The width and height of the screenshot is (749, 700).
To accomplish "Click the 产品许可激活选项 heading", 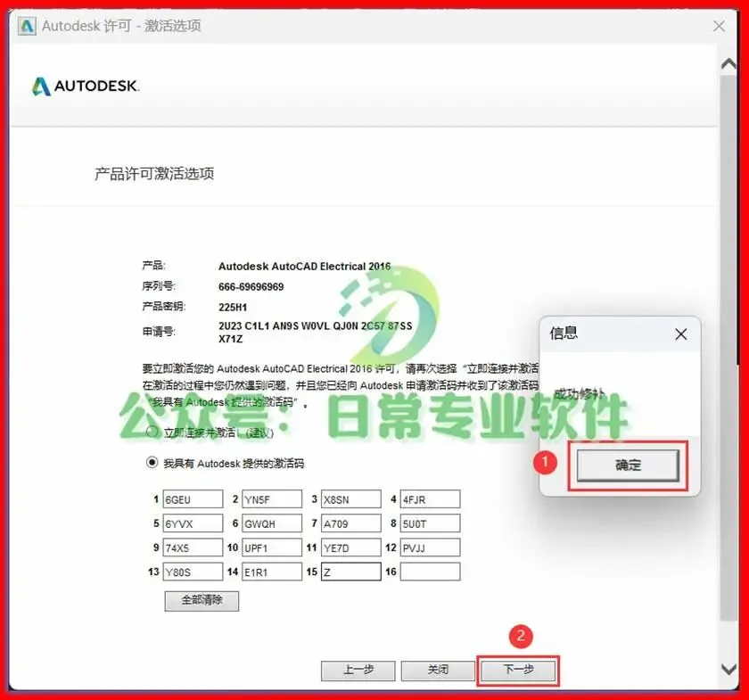I will point(154,174).
